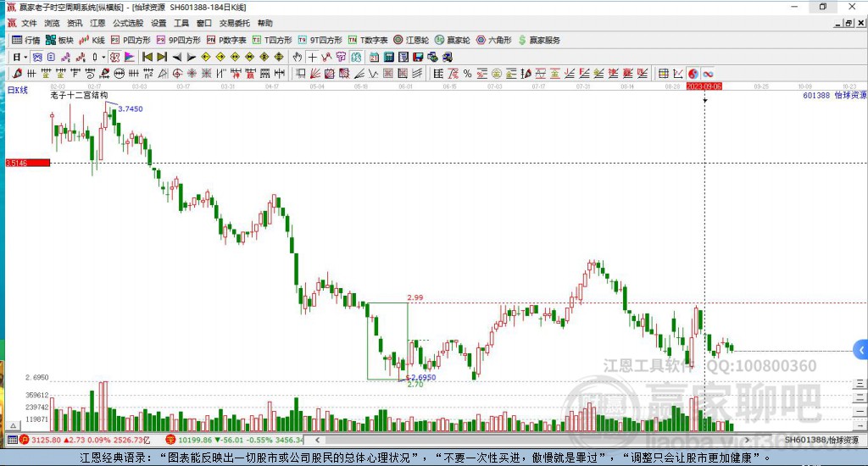The image size is (868, 466).
Task: Open the 六角形 hexagon tool
Action: [494, 40]
